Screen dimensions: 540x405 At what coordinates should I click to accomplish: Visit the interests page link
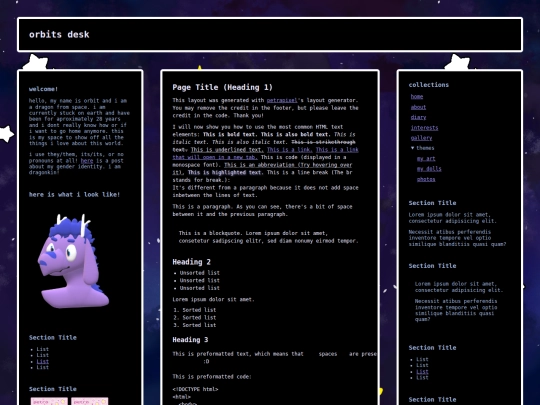click(x=424, y=128)
